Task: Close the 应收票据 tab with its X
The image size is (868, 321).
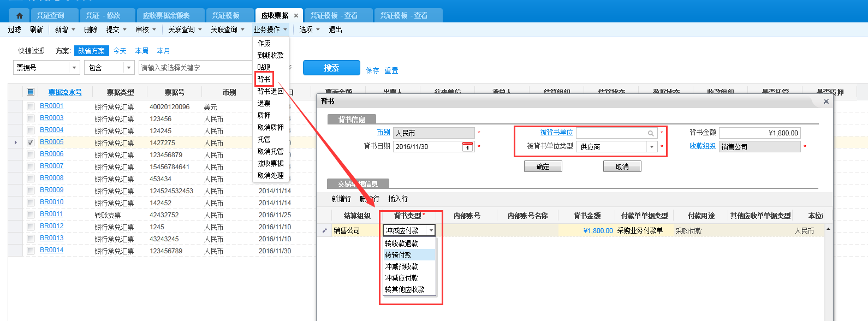Action: click(296, 16)
